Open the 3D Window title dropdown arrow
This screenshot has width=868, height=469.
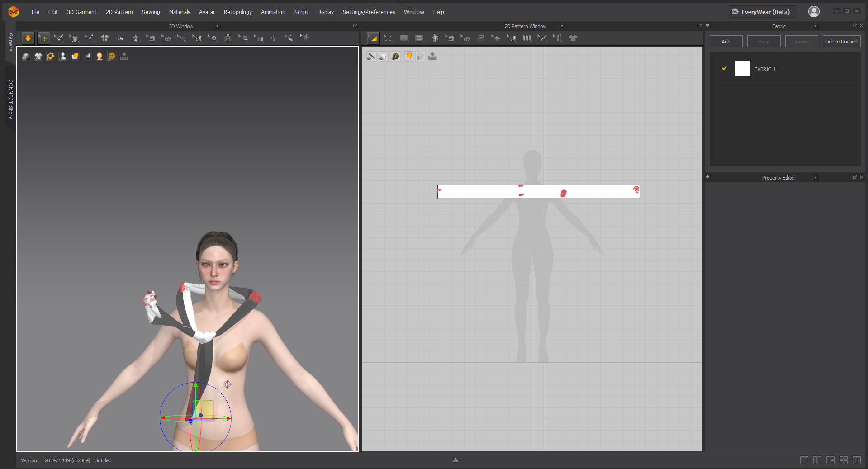(218, 26)
